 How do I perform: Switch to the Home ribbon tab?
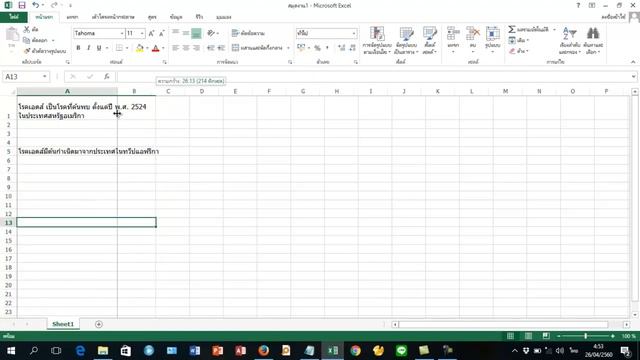pyautogui.click(x=44, y=17)
